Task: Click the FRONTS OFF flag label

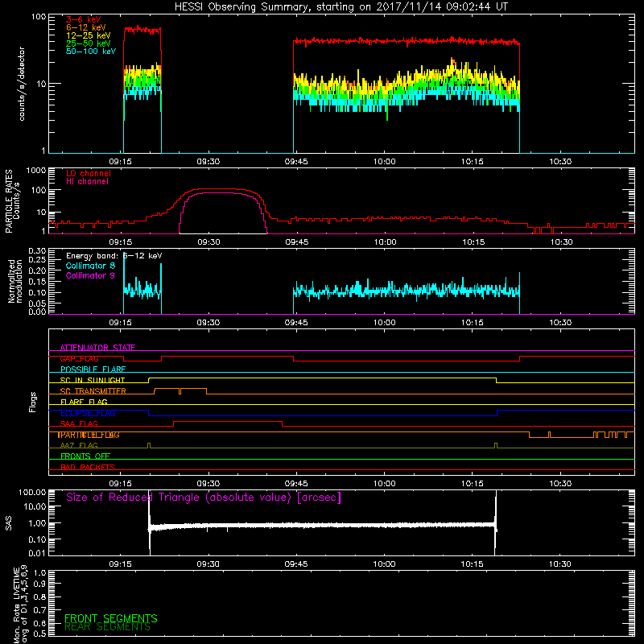Action: click(x=85, y=456)
